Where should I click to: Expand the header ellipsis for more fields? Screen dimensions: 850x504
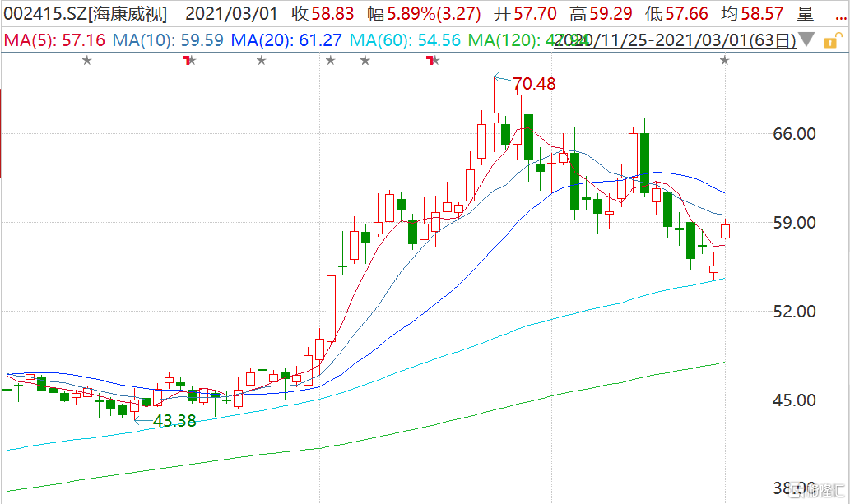[839, 19]
